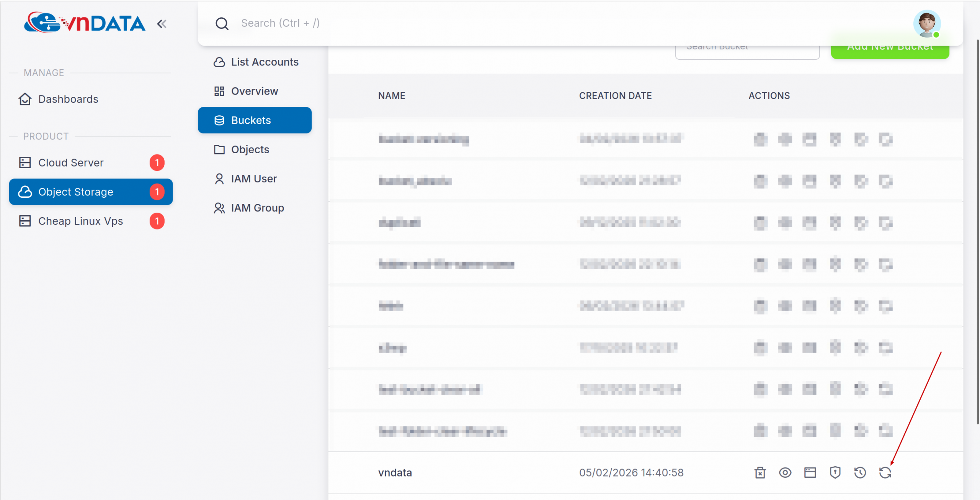This screenshot has width=980, height=500.
Task: Open the Buckets section icon
Action: click(219, 120)
